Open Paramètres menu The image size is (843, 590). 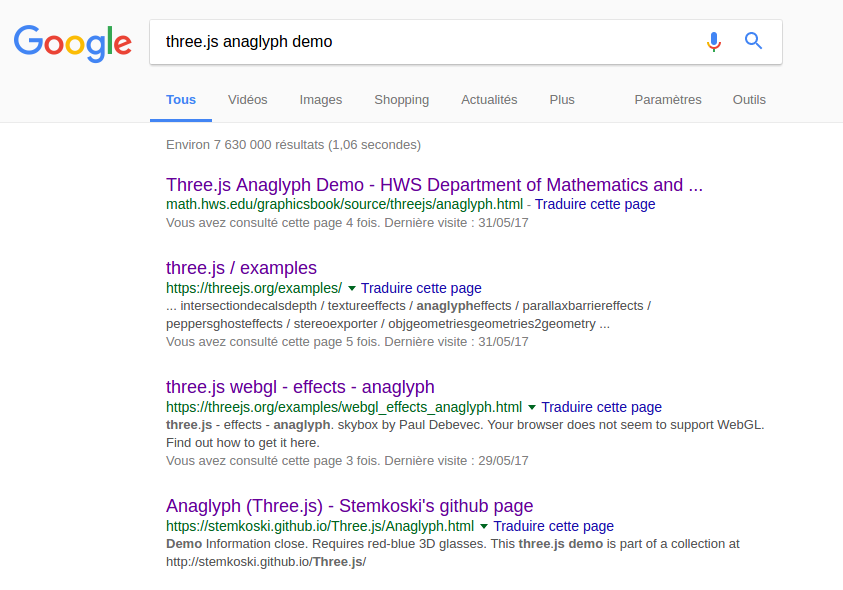pos(668,99)
